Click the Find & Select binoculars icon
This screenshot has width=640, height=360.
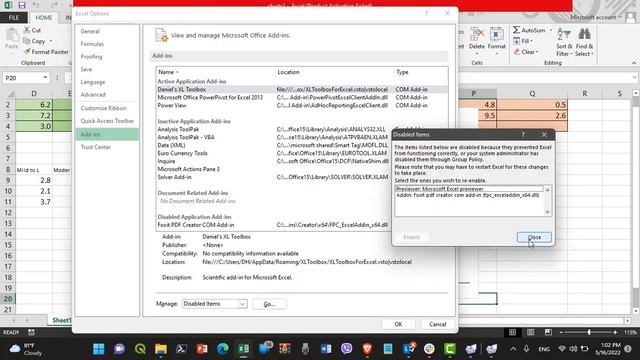tap(584, 34)
